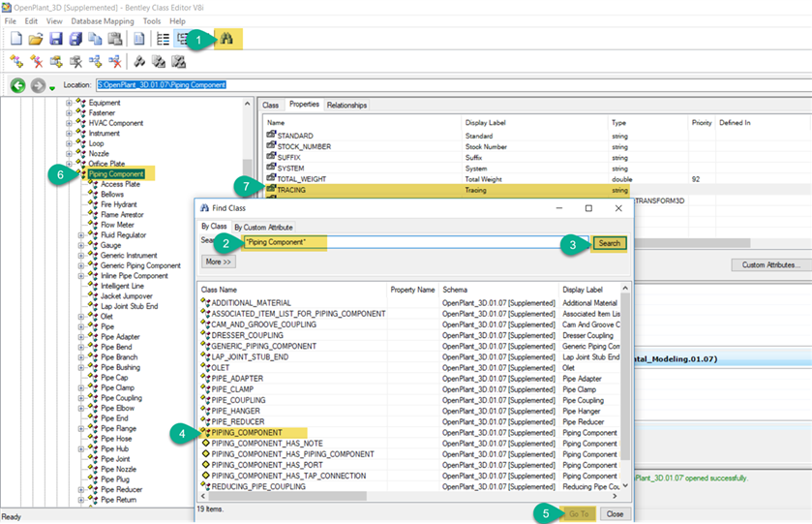Open the Database Mapping menu
Image resolution: width=812 pixels, height=524 pixels.
coord(103,21)
